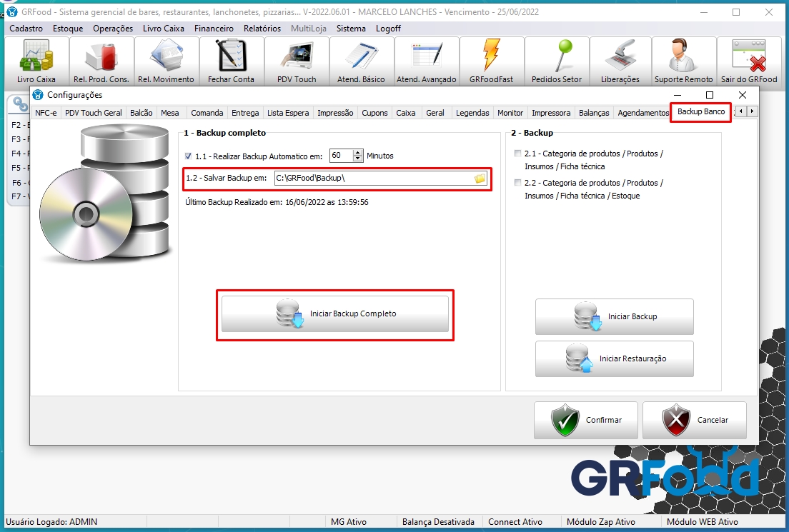Switch to the Balcão tab
This screenshot has width=789, height=532.
click(142, 113)
